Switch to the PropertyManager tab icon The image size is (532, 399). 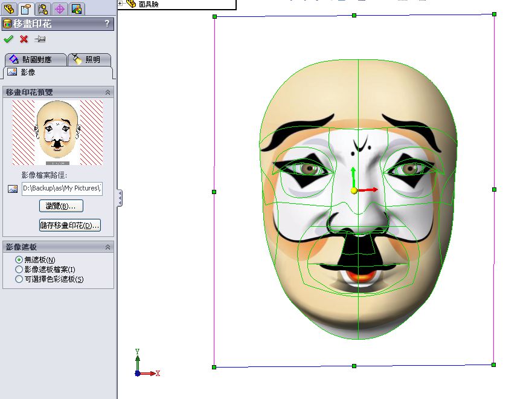26,9
